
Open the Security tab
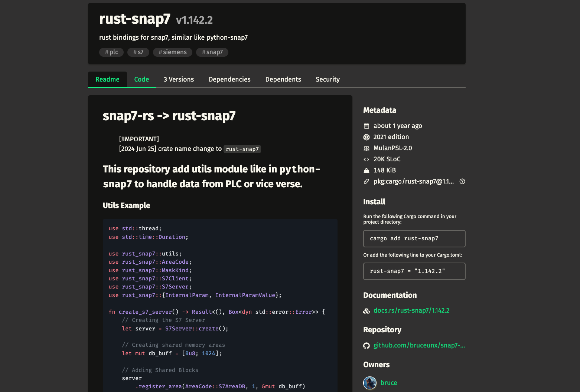(328, 79)
